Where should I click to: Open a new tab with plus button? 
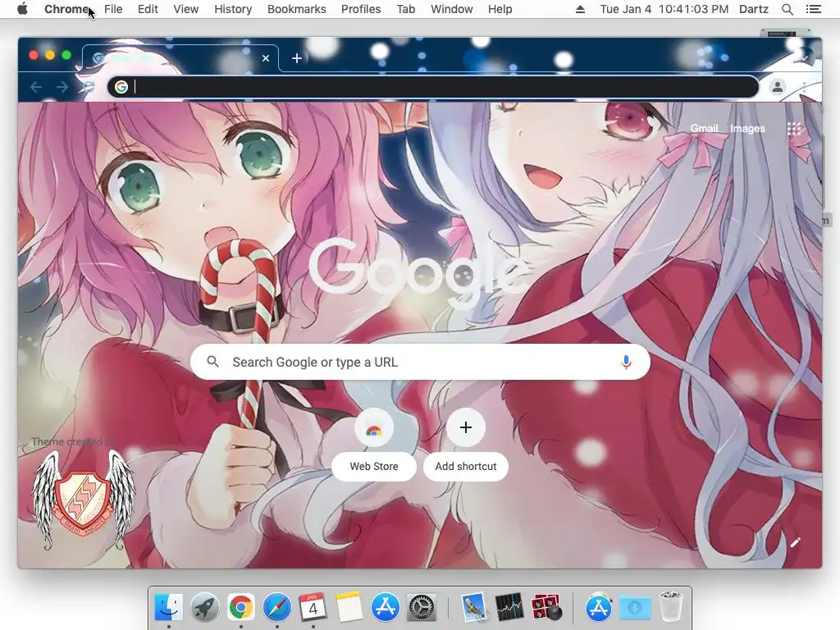(x=297, y=58)
